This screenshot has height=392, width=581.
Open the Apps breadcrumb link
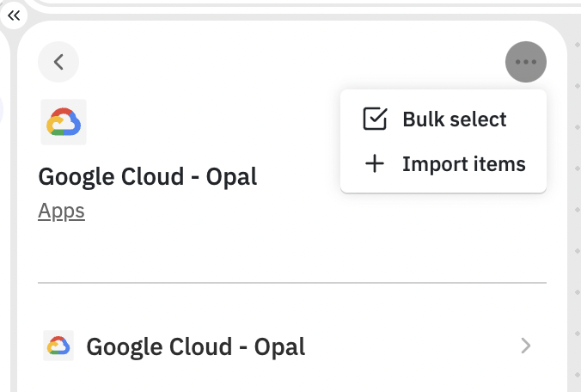tap(62, 211)
